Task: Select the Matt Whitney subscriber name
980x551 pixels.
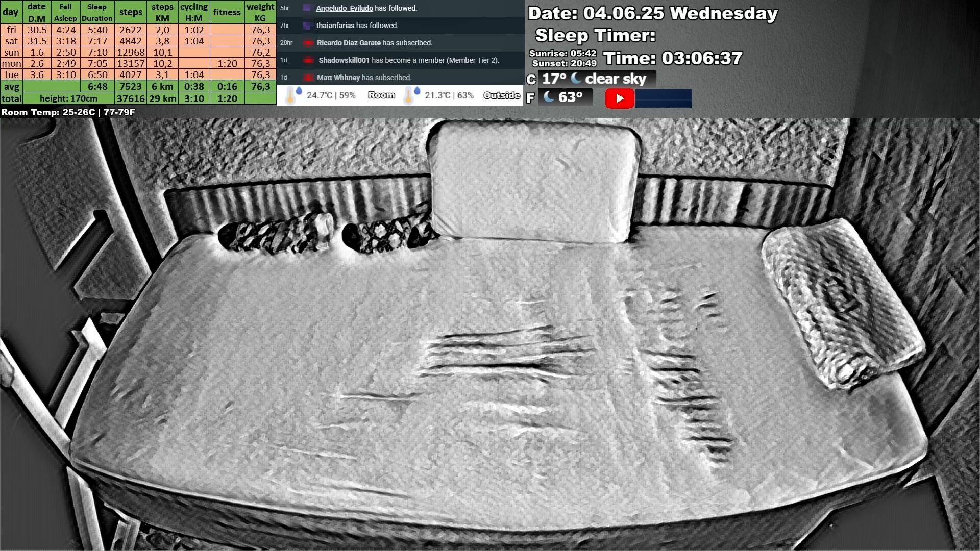Action: click(338, 78)
